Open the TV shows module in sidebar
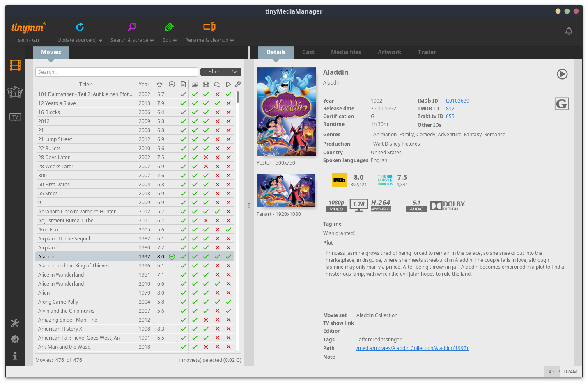588x384 pixels. click(x=15, y=117)
